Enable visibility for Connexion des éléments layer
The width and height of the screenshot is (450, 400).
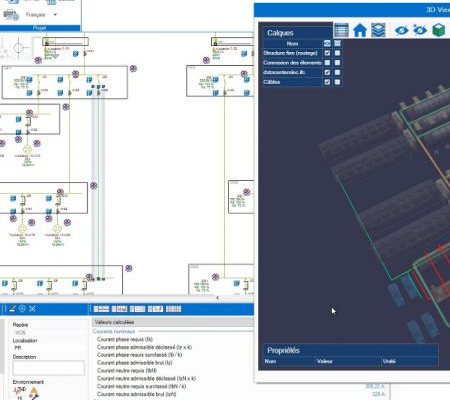pos(327,63)
